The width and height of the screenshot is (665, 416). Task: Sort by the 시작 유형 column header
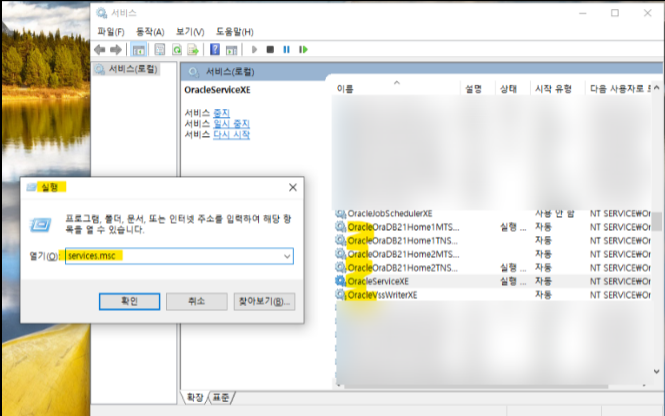point(557,89)
